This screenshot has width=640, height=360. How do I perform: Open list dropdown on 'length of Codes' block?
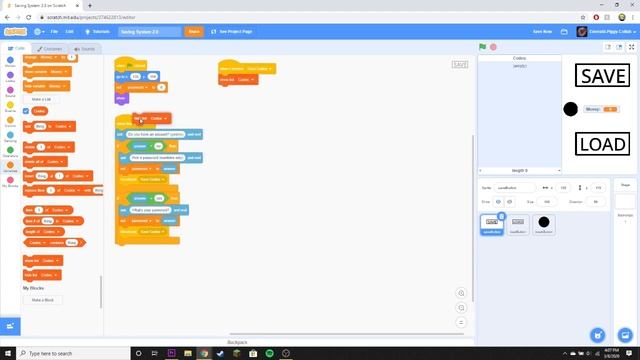[58, 231]
